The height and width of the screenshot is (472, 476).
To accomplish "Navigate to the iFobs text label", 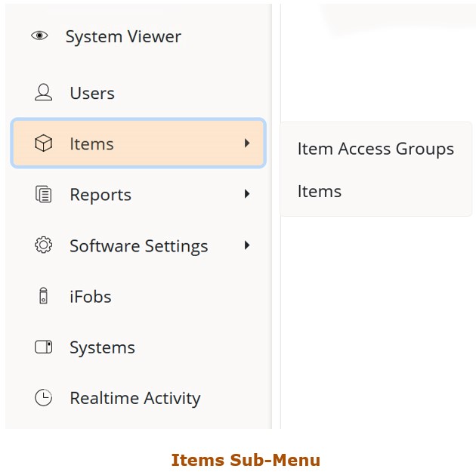I will click(91, 297).
